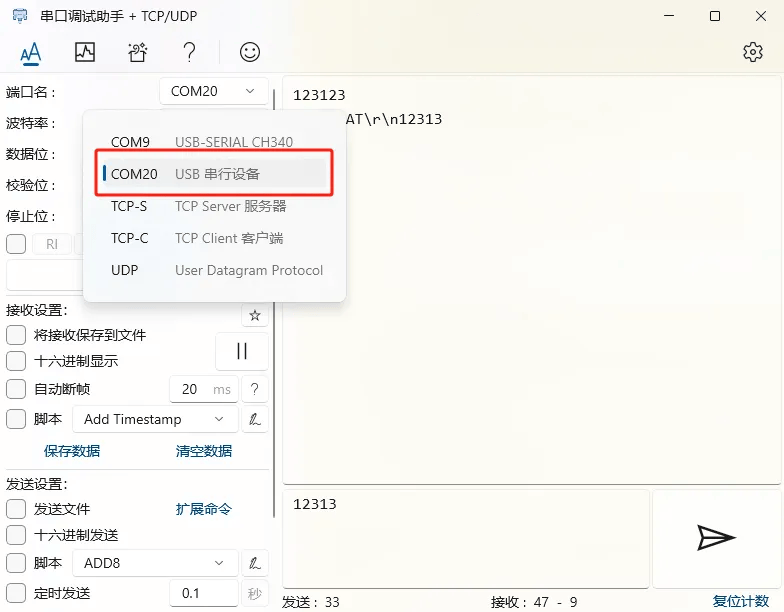
Task: Click the receive area text 123123
Action: 319,95
